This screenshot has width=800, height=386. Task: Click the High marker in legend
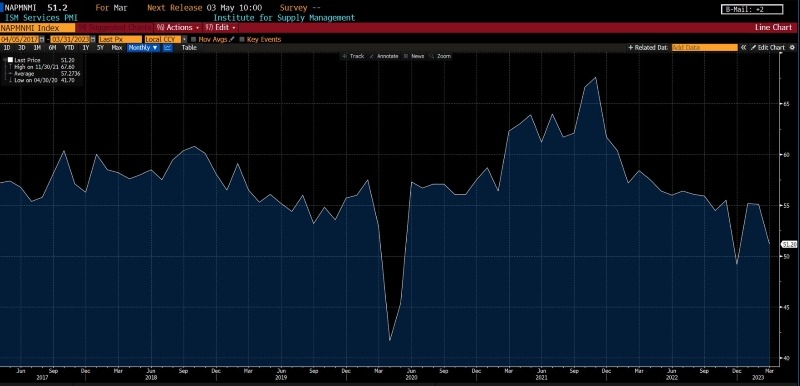10,67
